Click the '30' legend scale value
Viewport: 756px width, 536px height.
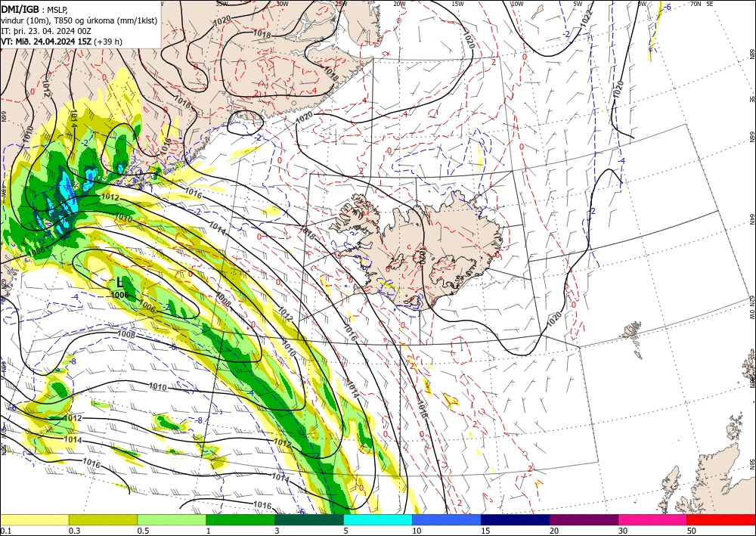623,531
